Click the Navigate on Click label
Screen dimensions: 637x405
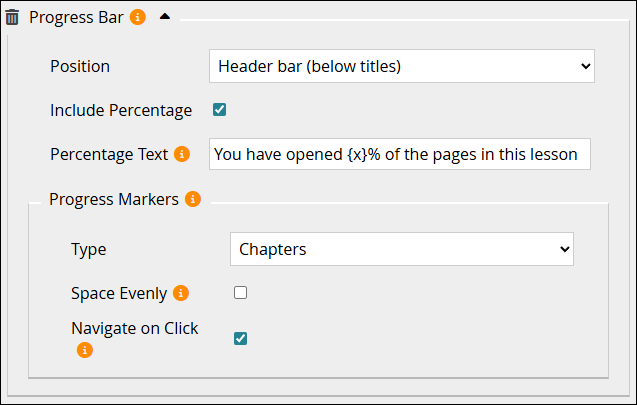pyautogui.click(x=135, y=328)
